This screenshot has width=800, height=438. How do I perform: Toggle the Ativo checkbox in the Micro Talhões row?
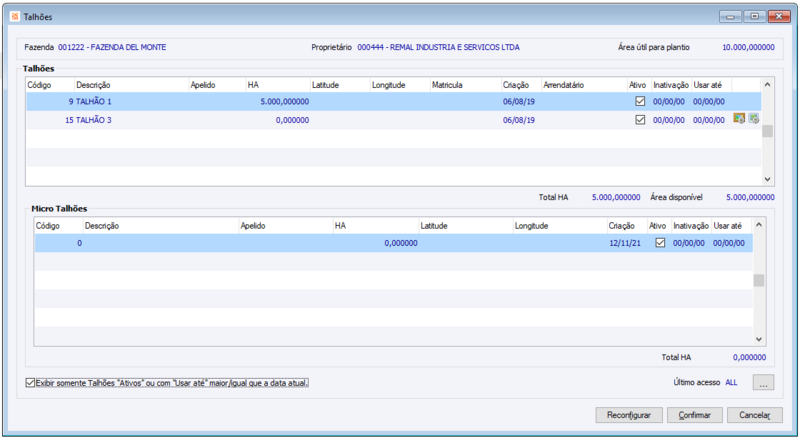tap(660, 243)
